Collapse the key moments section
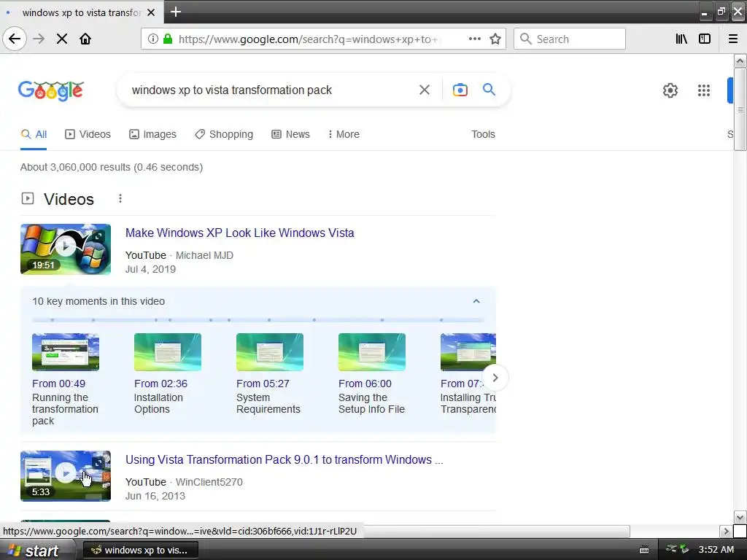The width and height of the screenshot is (747, 560). [476, 301]
